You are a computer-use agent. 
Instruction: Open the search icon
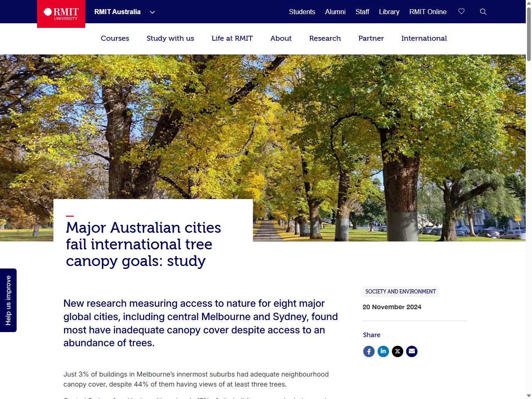click(483, 12)
